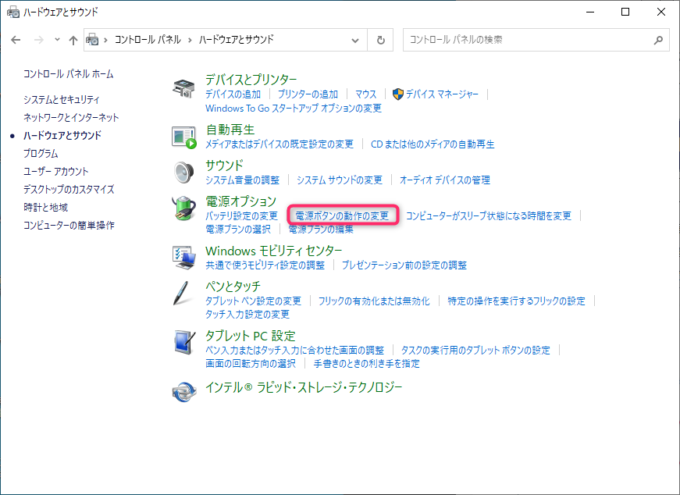Refresh the control panel view
This screenshot has height=495, width=680.
point(380,40)
